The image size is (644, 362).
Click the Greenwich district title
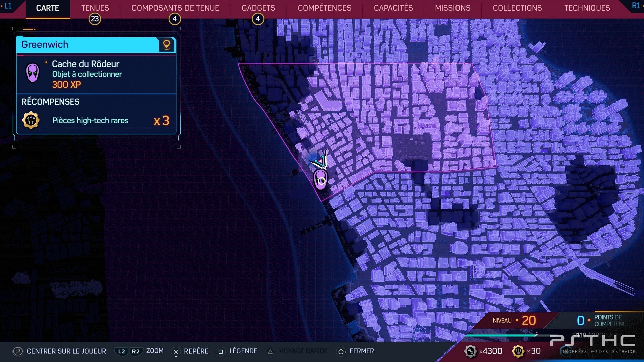coord(45,44)
